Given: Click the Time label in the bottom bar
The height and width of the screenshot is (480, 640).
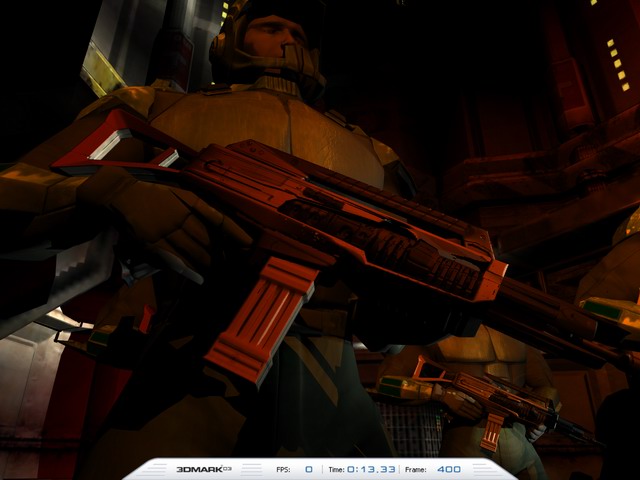Looking at the screenshot, I should point(336,469).
